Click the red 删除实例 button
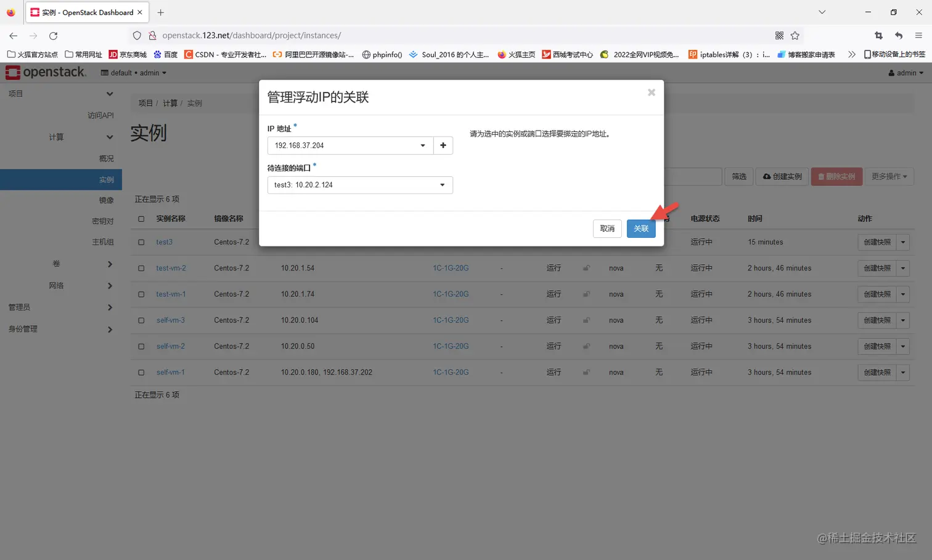932x560 pixels. [836, 177]
